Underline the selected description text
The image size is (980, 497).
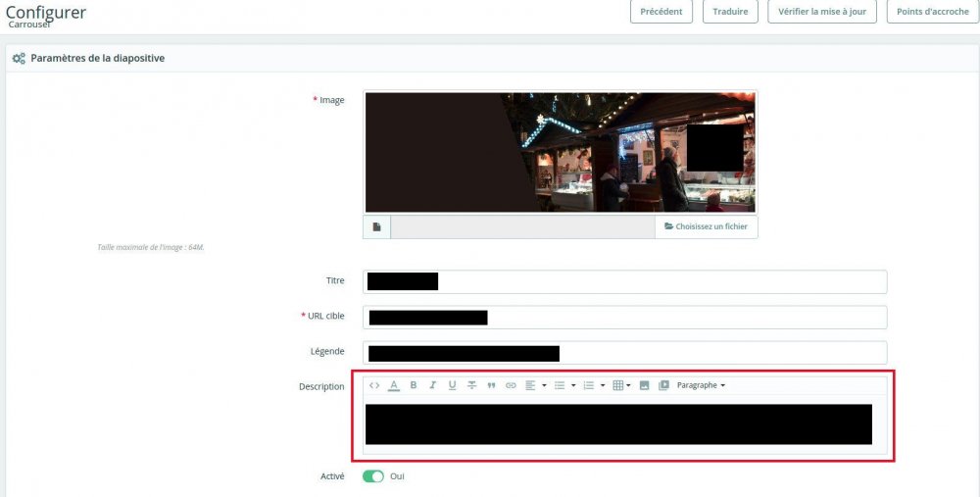452,385
